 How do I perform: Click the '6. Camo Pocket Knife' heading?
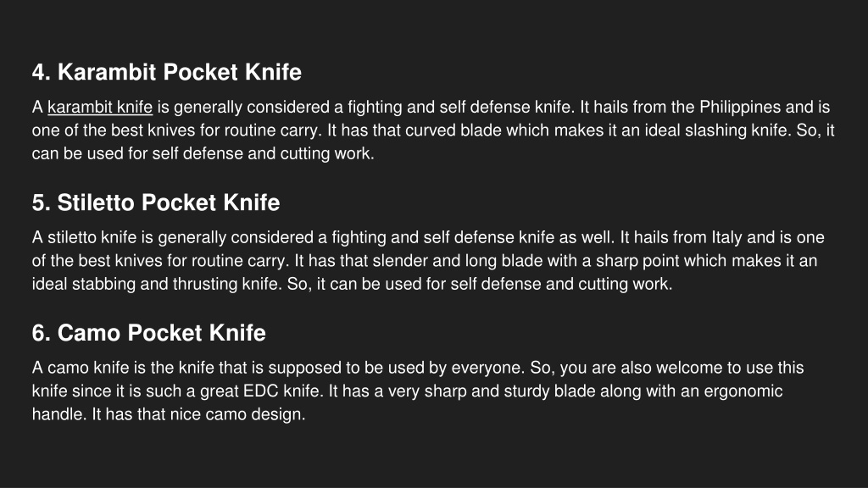[149, 333]
